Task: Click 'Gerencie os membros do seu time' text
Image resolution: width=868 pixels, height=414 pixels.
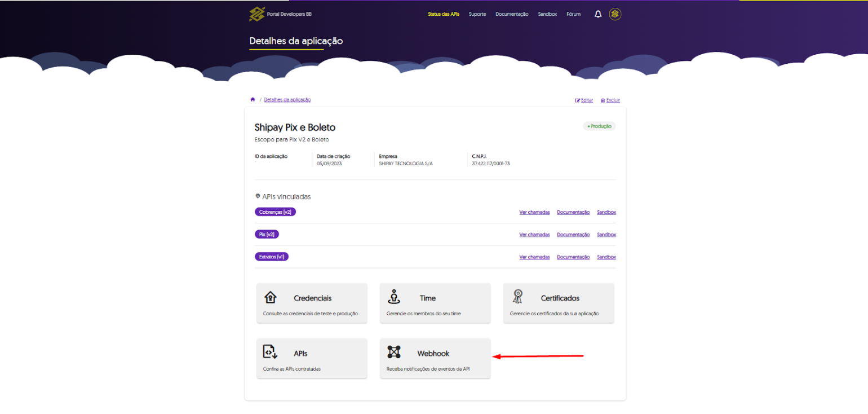Action: click(424, 314)
